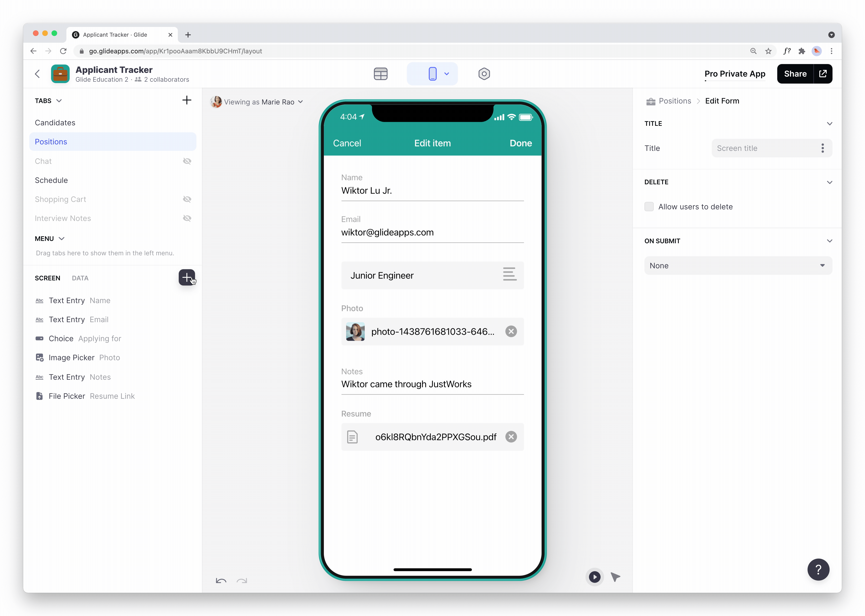Image resolution: width=865 pixels, height=616 pixels.
Task: Open the data editor table icon
Action: pos(380,74)
